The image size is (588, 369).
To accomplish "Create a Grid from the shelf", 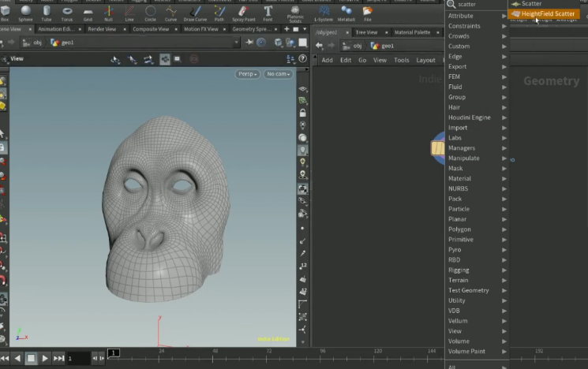I will 88,12.
